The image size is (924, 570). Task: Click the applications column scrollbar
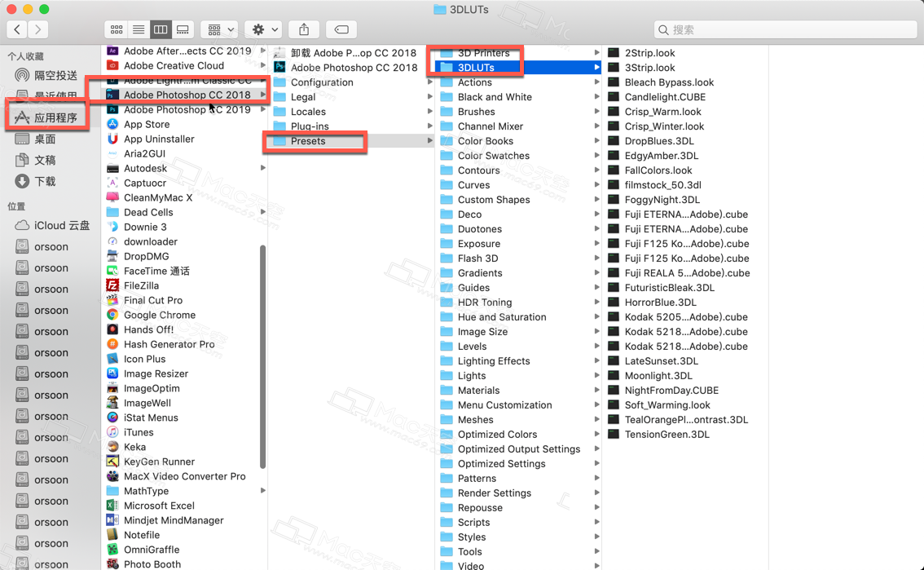coord(263,356)
